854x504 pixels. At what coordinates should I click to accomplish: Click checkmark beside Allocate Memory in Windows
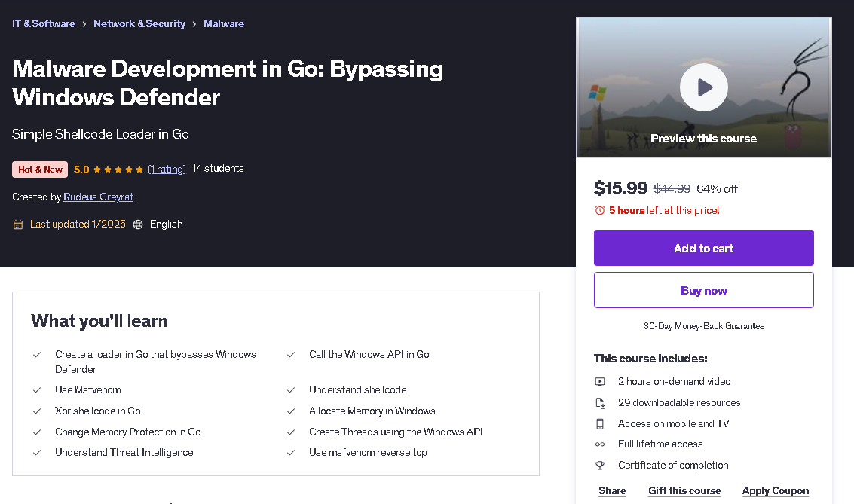pos(291,411)
